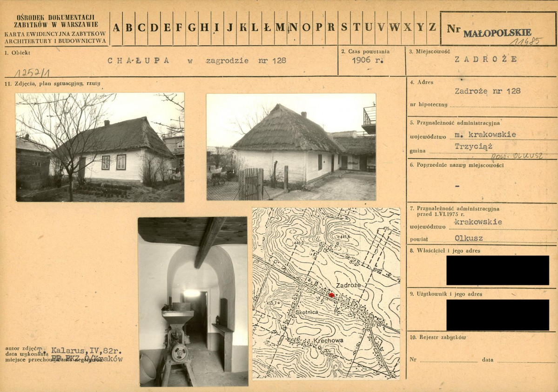Open the cottage courtyard photo with gate
The image size is (558, 392).
point(291,147)
